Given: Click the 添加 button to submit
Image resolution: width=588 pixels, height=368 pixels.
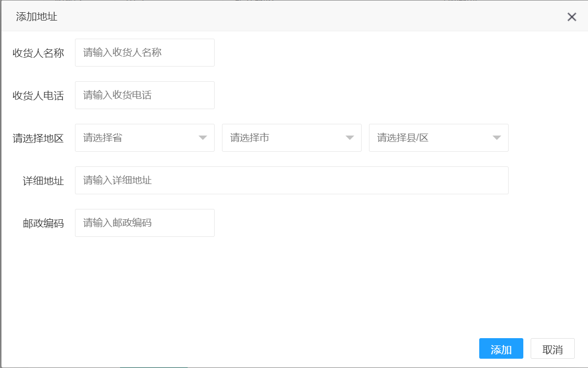Looking at the screenshot, I should coord(501,348).
